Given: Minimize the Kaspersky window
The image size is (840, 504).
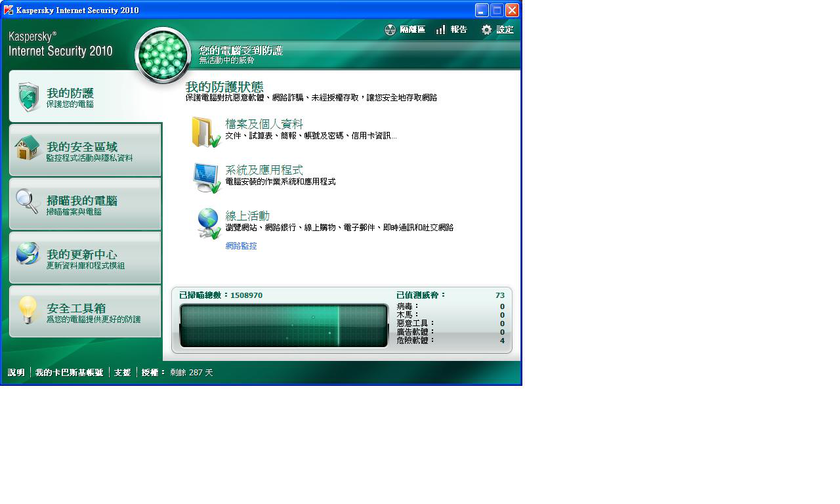Looking at the screenshot, I should point(482,10).
